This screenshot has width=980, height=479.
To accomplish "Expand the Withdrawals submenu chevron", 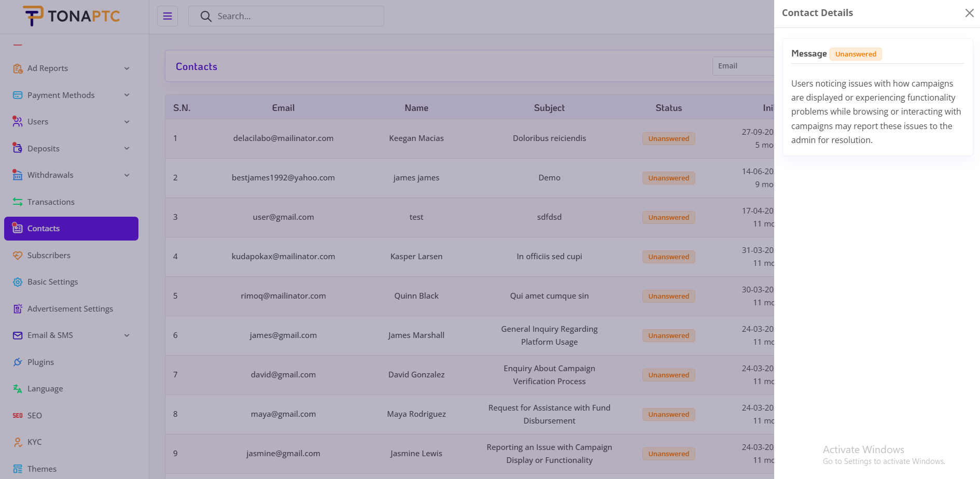I will click(127, 175).
